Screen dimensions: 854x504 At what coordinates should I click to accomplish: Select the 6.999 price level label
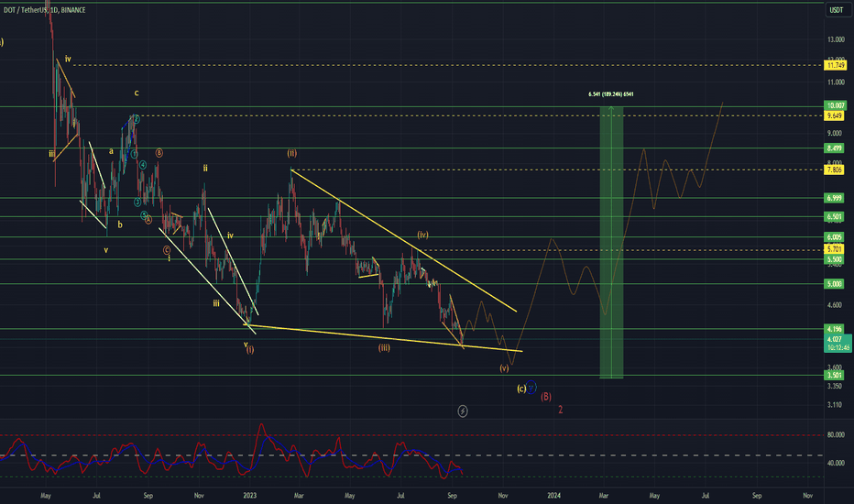coord(835,198)
